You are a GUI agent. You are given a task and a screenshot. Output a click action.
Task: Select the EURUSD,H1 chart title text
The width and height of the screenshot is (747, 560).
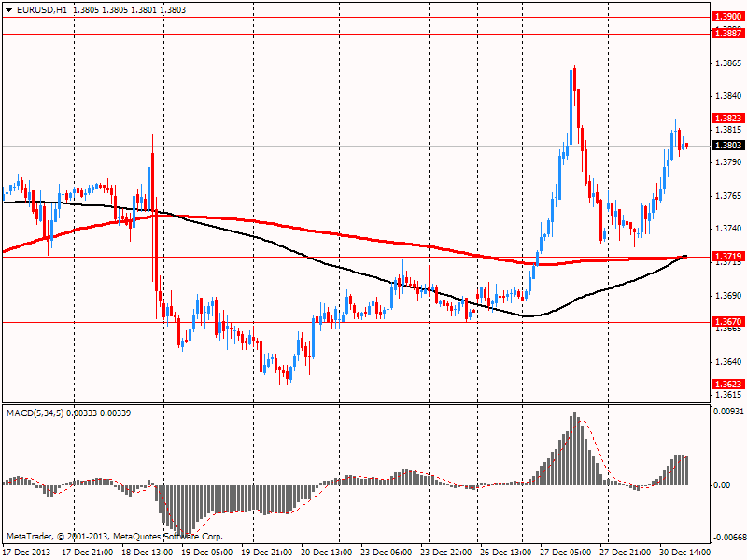[41, 10]
